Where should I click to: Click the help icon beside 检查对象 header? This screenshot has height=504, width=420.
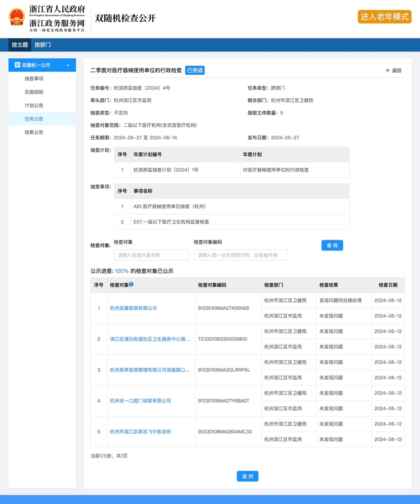(x=131, y=284)
